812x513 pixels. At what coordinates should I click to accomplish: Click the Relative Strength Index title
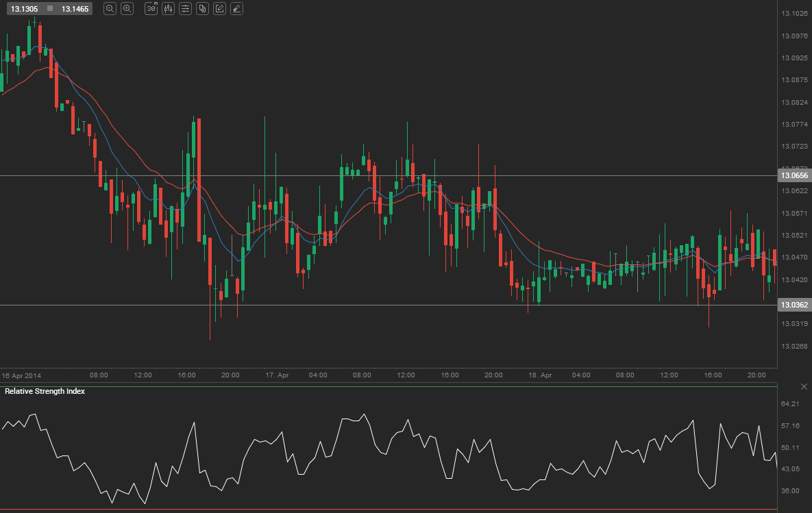(45, 391)
